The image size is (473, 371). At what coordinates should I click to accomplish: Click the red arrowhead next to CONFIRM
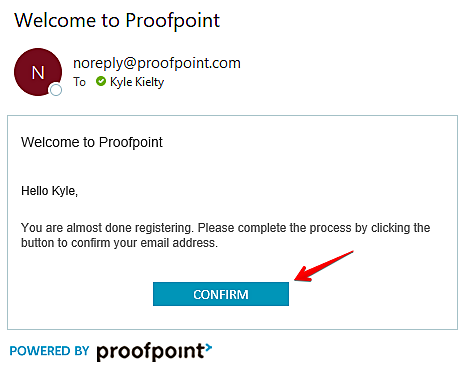pos(303,274)
